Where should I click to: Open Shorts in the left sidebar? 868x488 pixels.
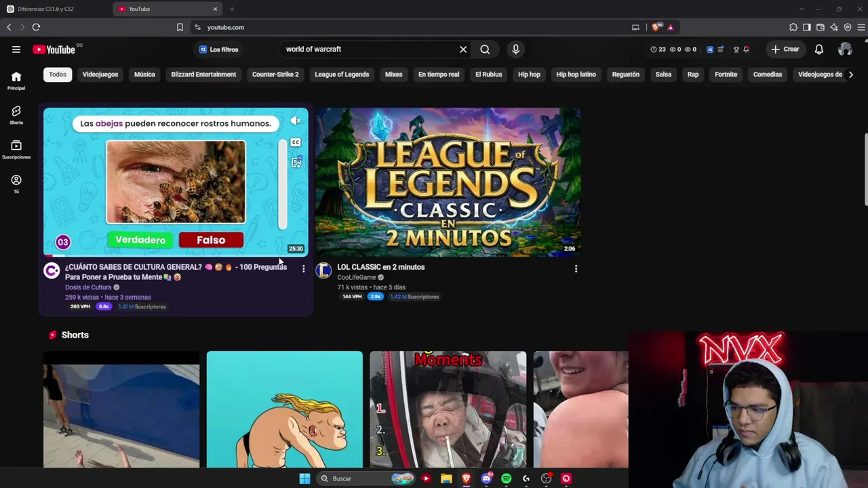coord(16,115)
